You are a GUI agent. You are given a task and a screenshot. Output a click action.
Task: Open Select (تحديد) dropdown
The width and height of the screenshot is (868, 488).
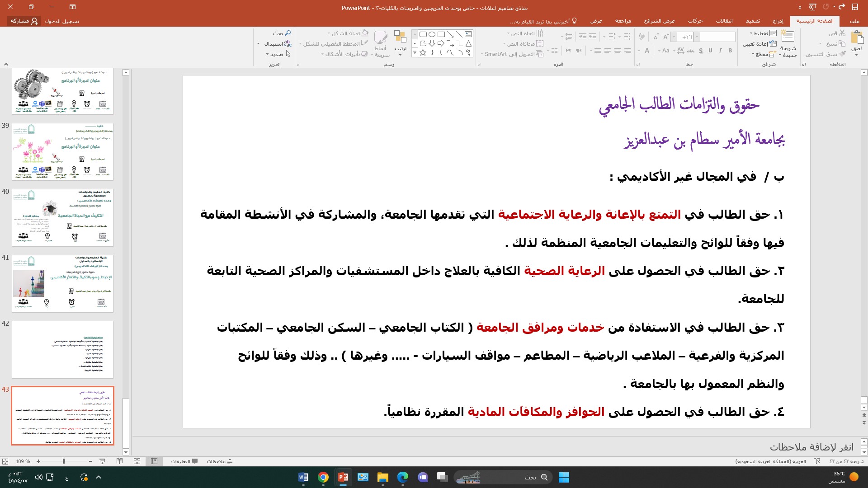click(x=278, y=54)
